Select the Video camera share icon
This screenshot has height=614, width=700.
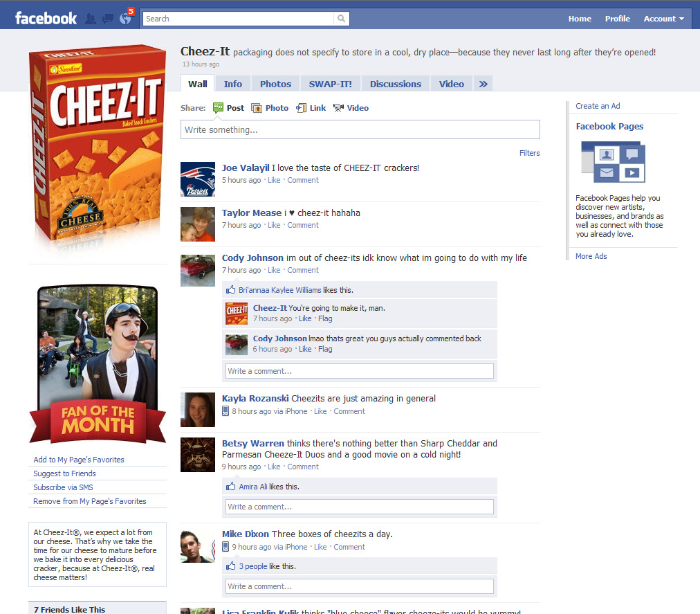coord(338,108)
